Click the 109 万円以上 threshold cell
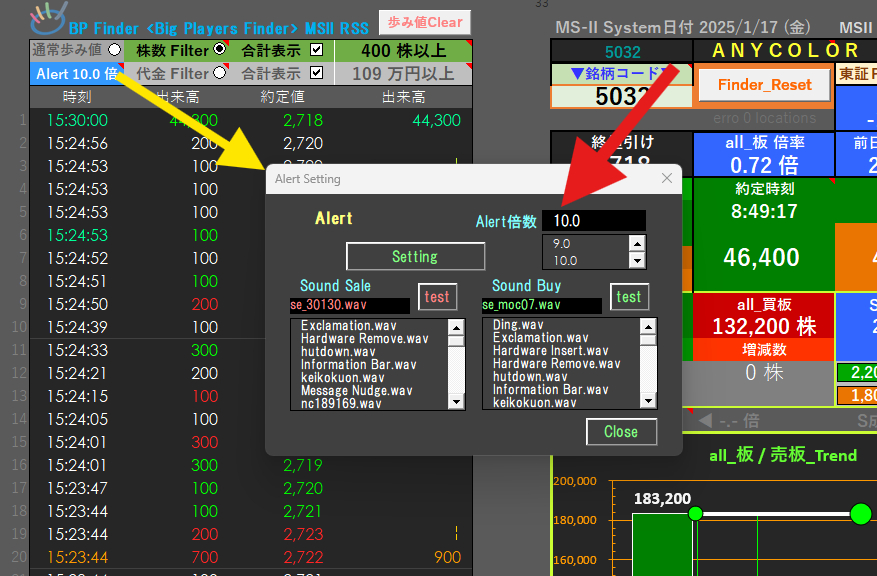The width and height of the screenshot is (877, 576). point(403,74)
